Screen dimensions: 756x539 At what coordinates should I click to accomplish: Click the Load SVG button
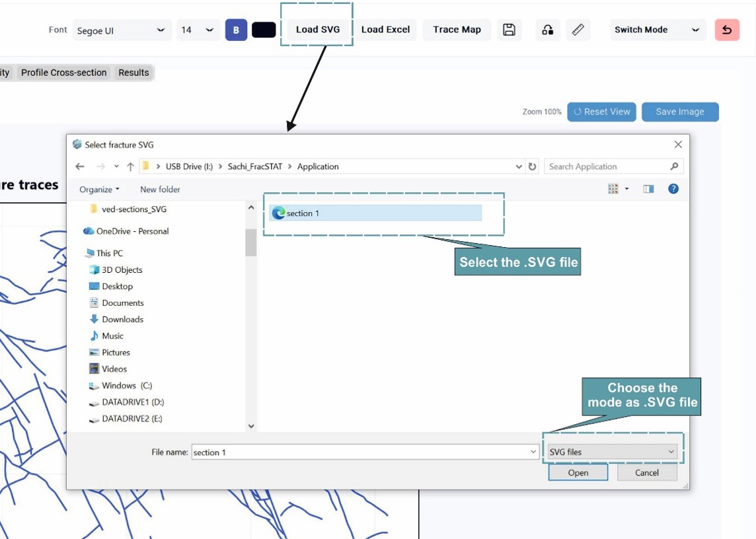coord(318,30)
